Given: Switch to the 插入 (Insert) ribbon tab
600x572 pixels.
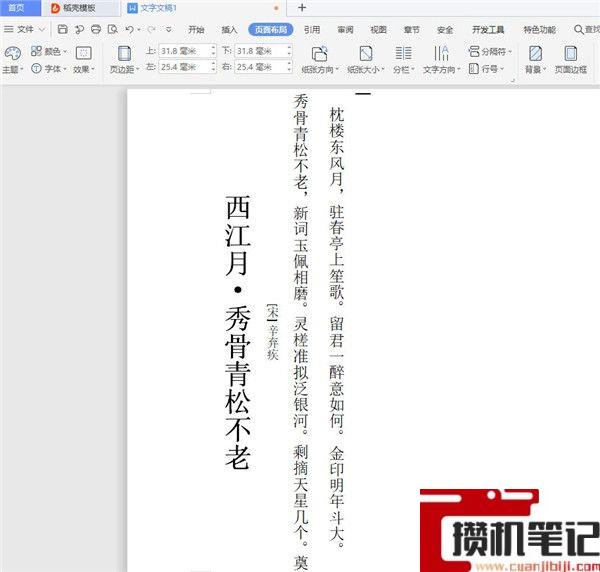Looking at the screenshot, I should tap(230, 29).
